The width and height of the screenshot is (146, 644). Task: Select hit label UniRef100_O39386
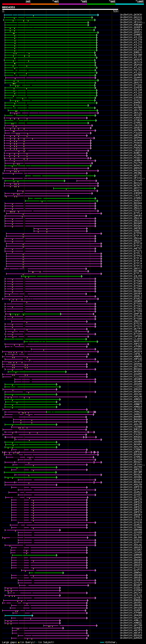pos(131,98)
